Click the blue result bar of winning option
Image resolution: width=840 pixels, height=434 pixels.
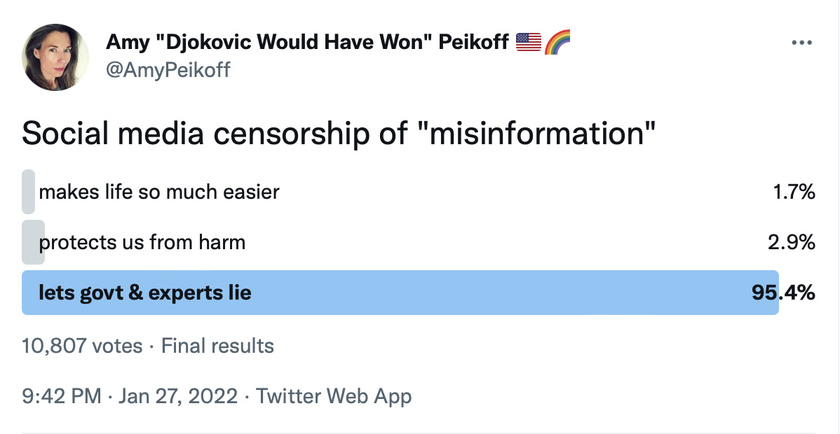[x=400, y=293]
